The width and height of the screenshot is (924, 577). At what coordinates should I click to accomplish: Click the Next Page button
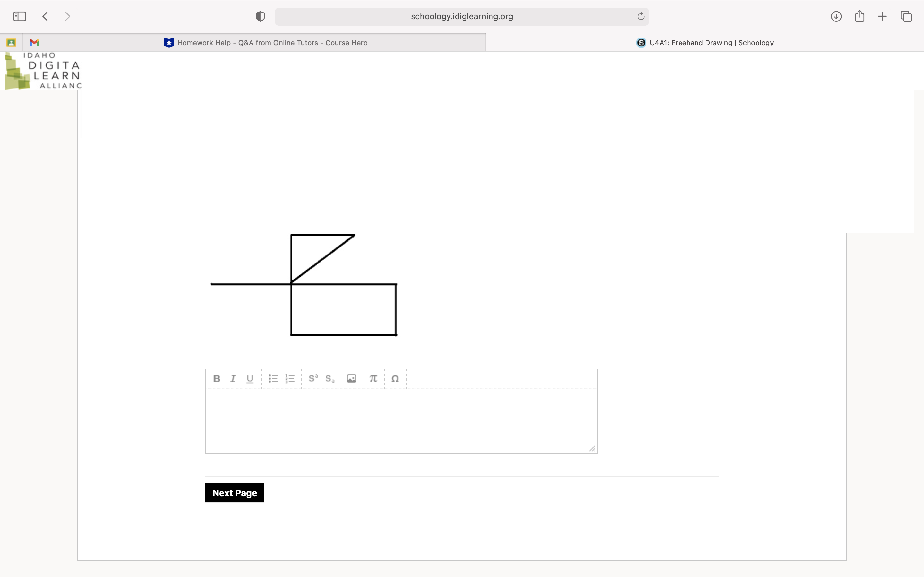235,493
